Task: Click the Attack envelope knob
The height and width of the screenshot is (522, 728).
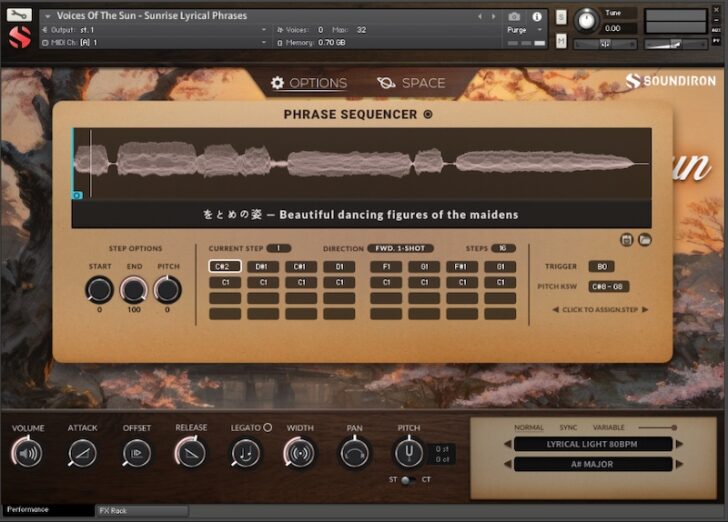Action: pos(82,453)
